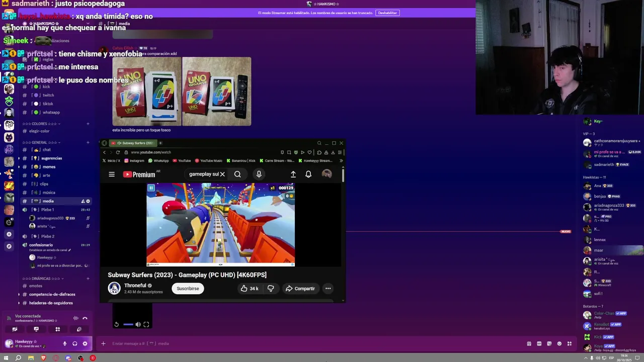Open Windows Start menu

6,358
